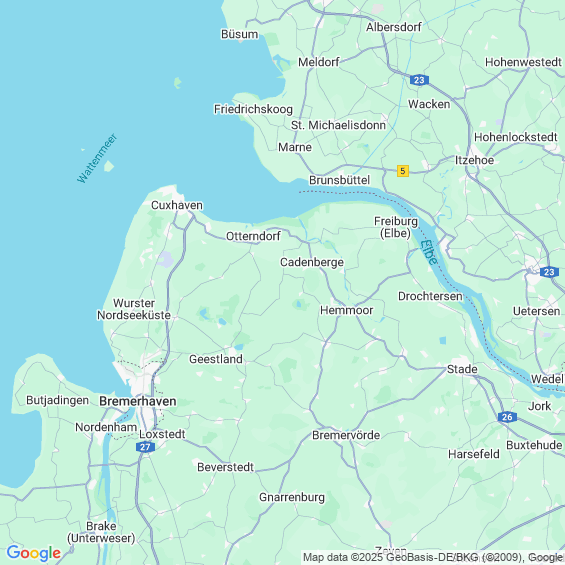Click the A26 highway shield near Jork
Viewport: 565px width, 565px height.
coord(507,417)
